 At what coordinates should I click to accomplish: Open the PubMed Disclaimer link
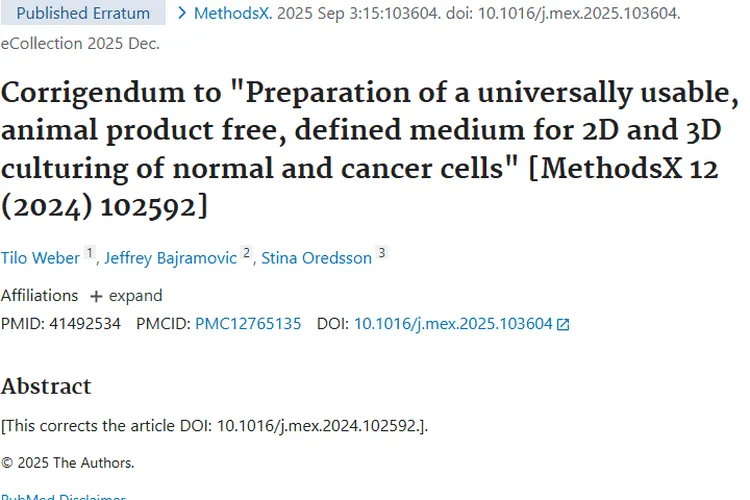(63, 496)
